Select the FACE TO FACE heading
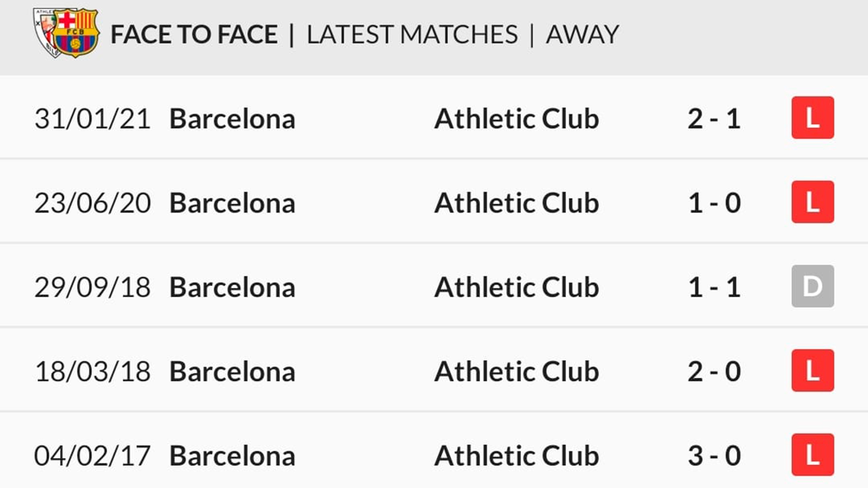 [194, 35]
